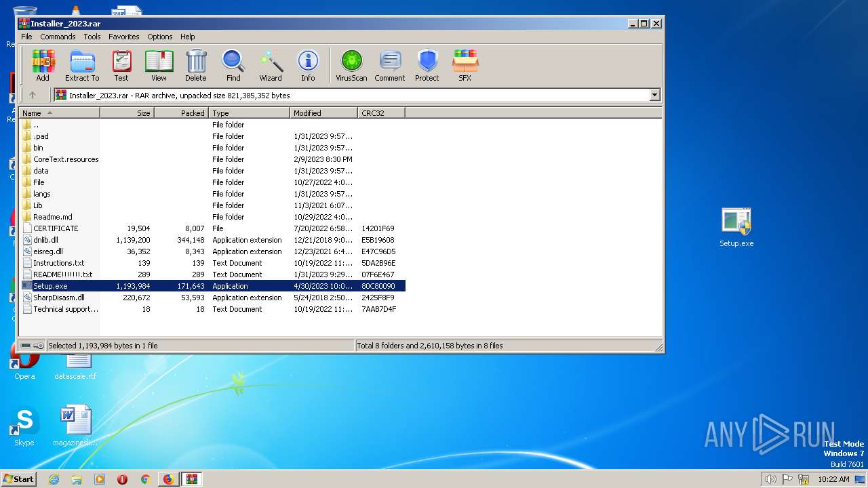868x488 pixels.
Task: Open Firefox from the taskbar
Action: click(168, 479)
